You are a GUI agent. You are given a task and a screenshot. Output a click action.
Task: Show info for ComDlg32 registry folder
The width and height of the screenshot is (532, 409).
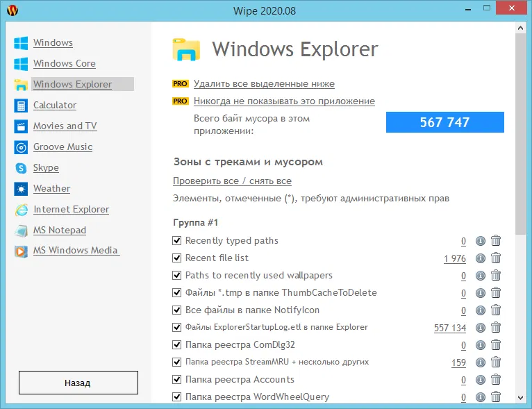[481, 345]
